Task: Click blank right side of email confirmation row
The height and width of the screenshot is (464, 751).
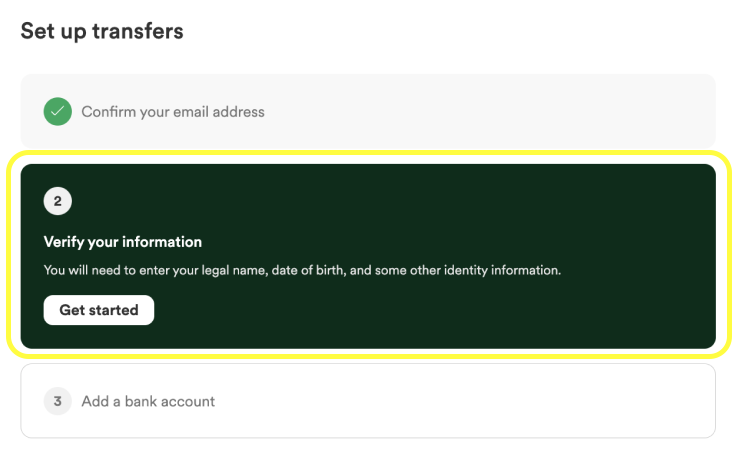Action: [x=527, y=111]
